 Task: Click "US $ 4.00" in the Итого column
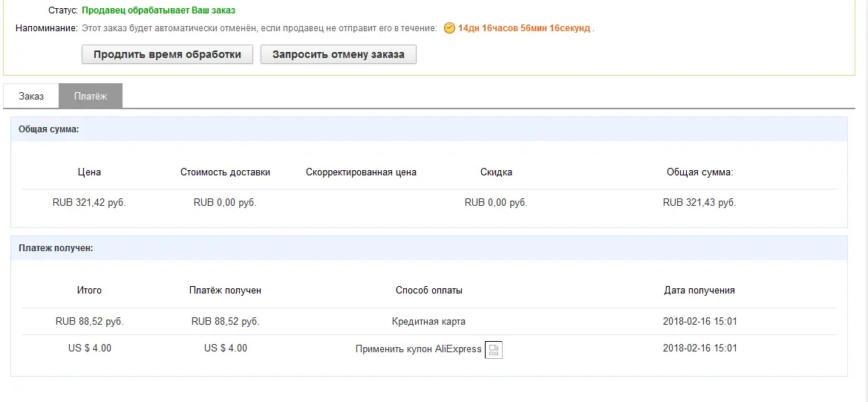coord(89,348)
